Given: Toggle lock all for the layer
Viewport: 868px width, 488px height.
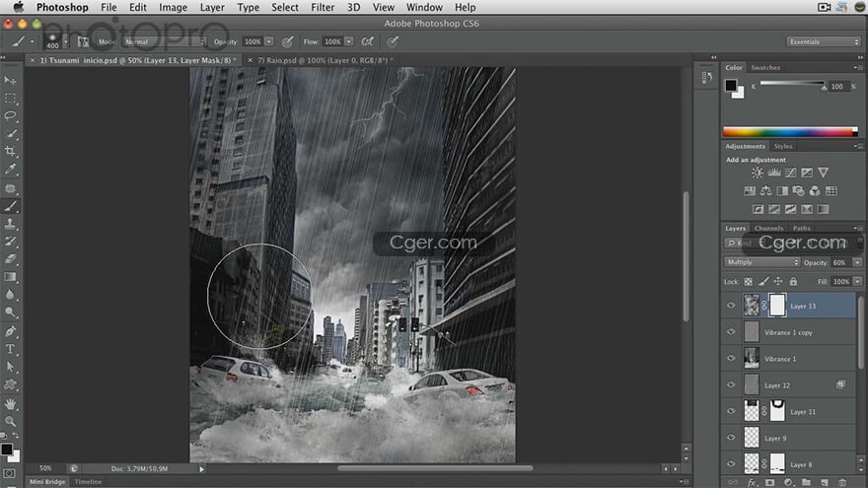Looking at the screenshot, I should pyautogui.click(x=793, y=282).
